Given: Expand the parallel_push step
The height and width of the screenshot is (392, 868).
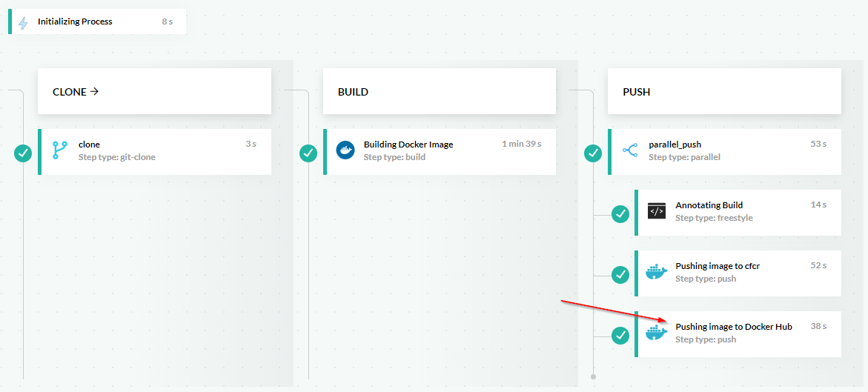Looking at the screenshot, I should click(x=725, y=151).
